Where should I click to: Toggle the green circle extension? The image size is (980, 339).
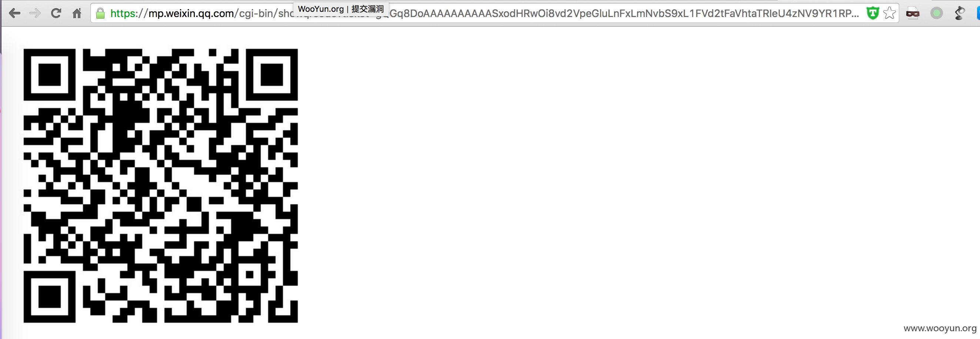[936, 14]
